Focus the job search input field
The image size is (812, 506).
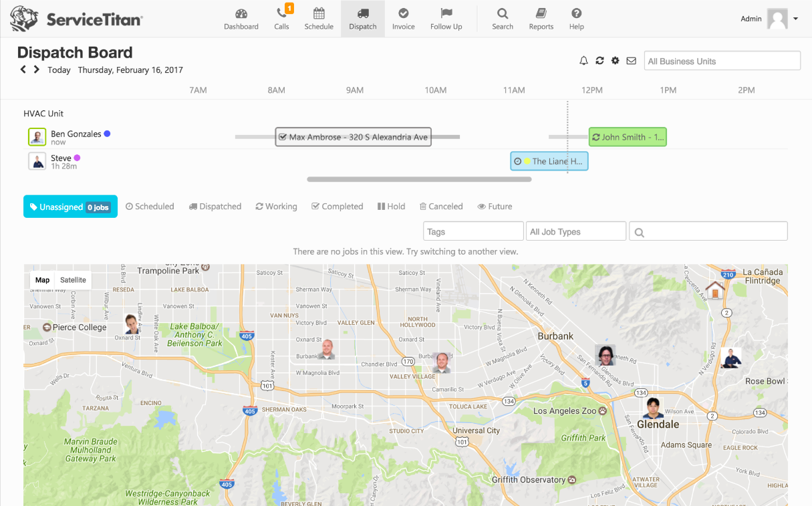708,231
